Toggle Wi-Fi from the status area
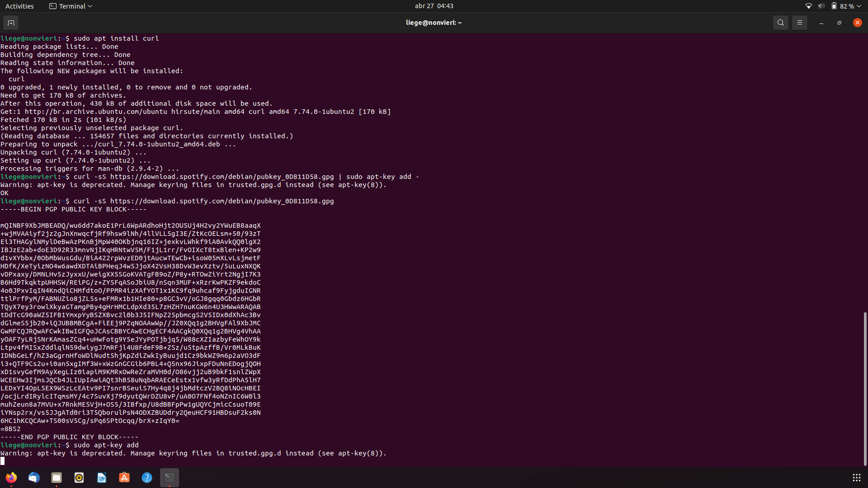This screenshot has width=868, height=488. (808, 6)
